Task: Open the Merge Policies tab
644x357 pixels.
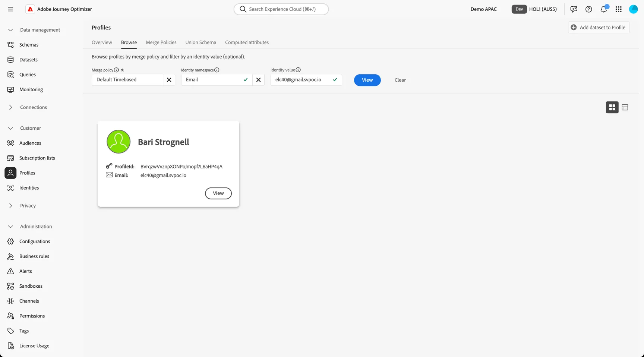Action: pyautogui.click(x=161, y=42)
